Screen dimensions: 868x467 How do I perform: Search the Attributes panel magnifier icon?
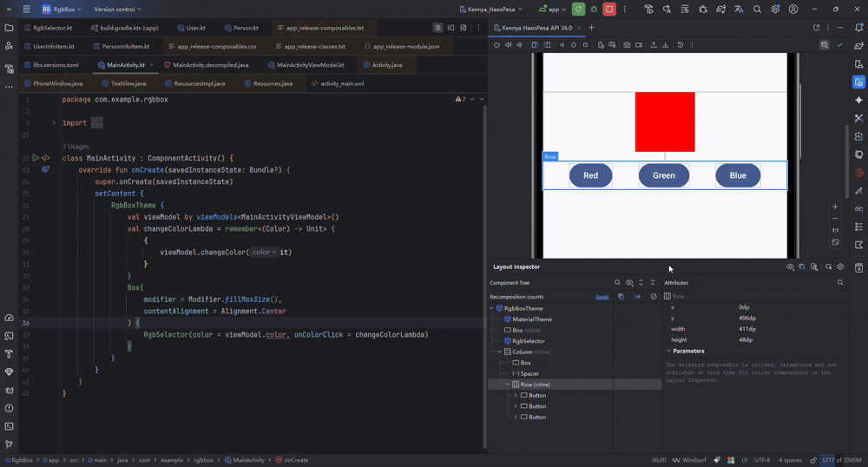840,283
